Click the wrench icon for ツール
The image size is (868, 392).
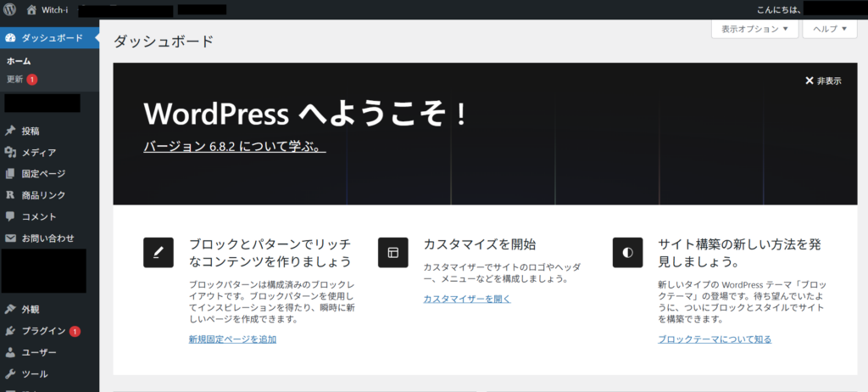click(x=10, y=373)
